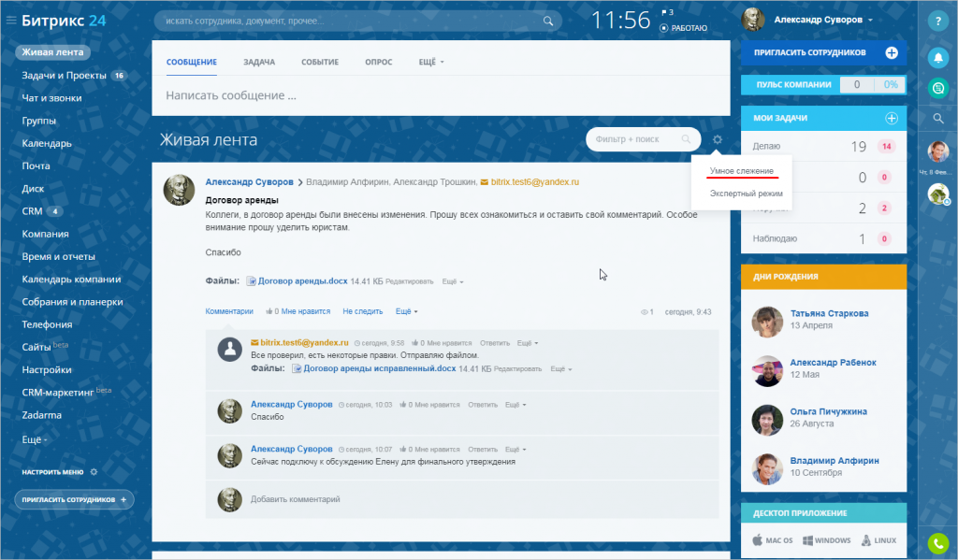This screenshot has height=560, width=958.
Task: Expand Ещё on the 10:07 comment
Action: 515,450
